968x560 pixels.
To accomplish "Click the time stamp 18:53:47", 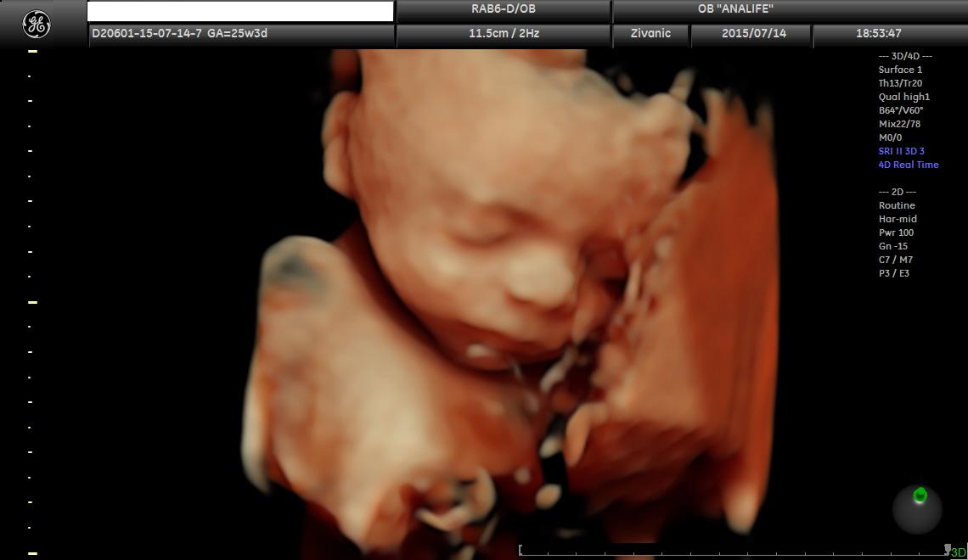I will (879, 33).
